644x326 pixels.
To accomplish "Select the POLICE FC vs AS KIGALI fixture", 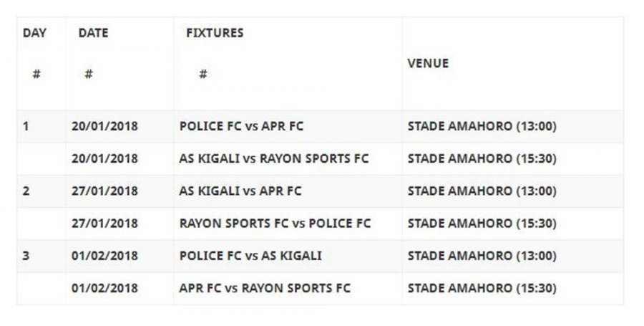I will (250, 256).
